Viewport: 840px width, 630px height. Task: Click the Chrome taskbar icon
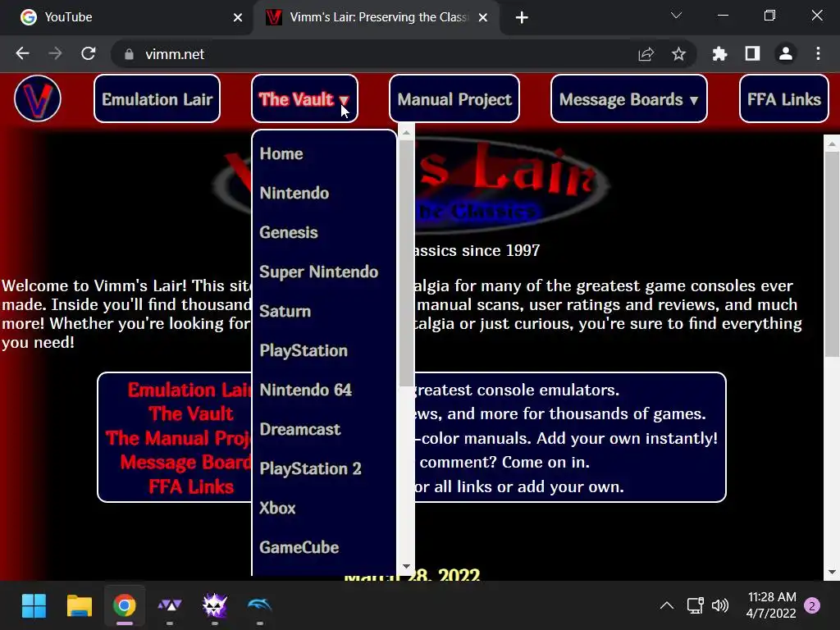(125, 606)
